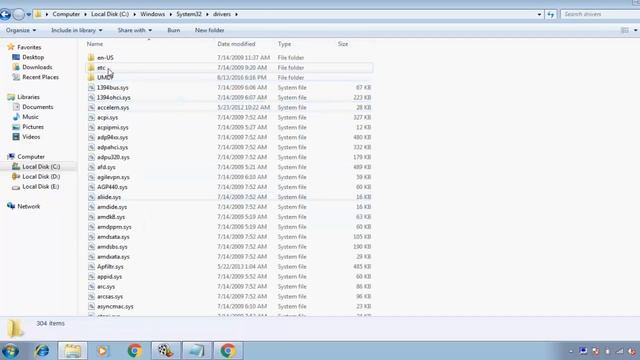
Task: Click the UMDF folder icon
Action: point(91,78)
